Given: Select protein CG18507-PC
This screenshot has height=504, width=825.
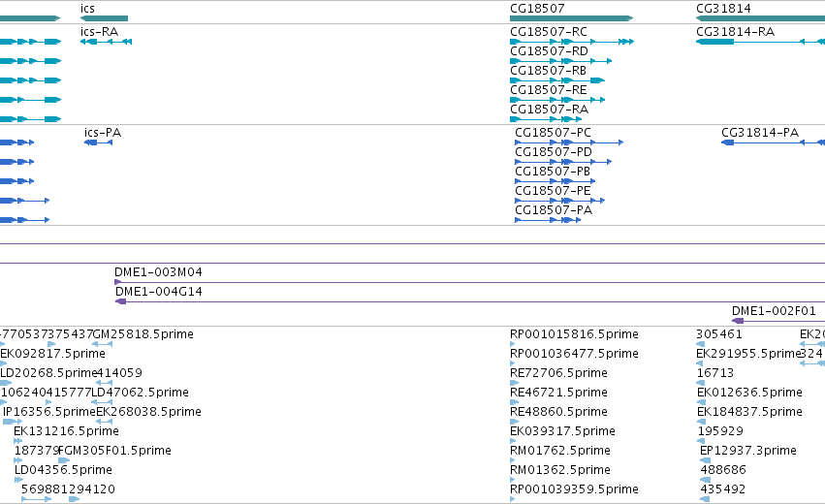Looking at the screenshot, I should [553, 133].
